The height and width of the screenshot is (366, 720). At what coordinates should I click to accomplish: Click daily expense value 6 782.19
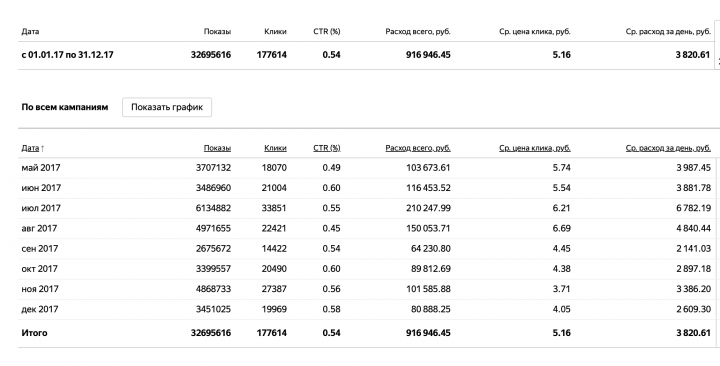point(693,208)
